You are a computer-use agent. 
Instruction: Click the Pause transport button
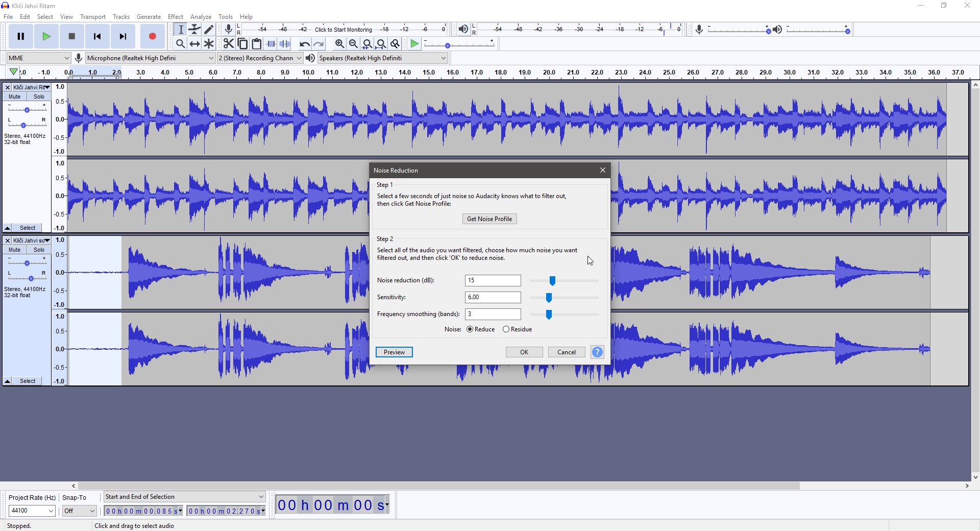(x=21, y=36)
